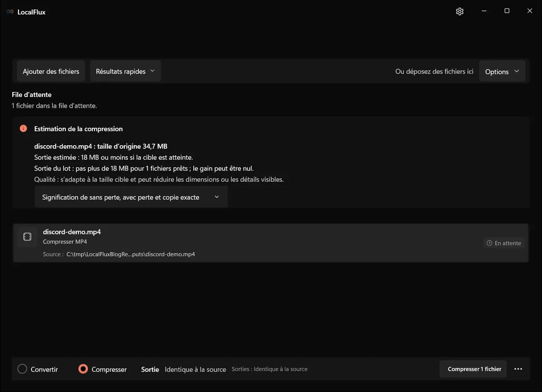
Task: Click the File d'attente heading
Action: coord(32,95)
